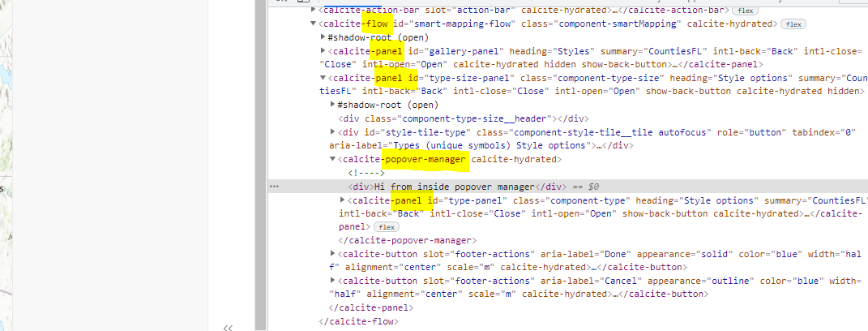
Task: Collapse the calcite-flow smart-mapping-flow node
Action: [314, 24]
